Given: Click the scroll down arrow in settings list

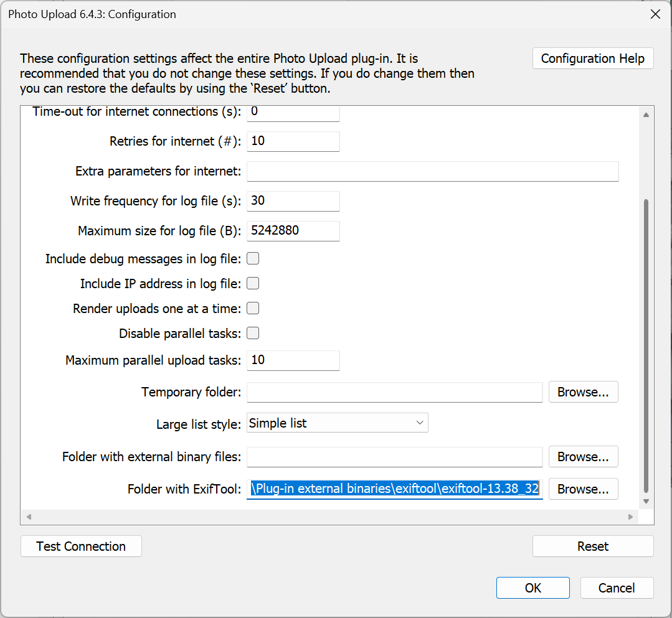Looking at the screenshot, I should coord(646,502).
